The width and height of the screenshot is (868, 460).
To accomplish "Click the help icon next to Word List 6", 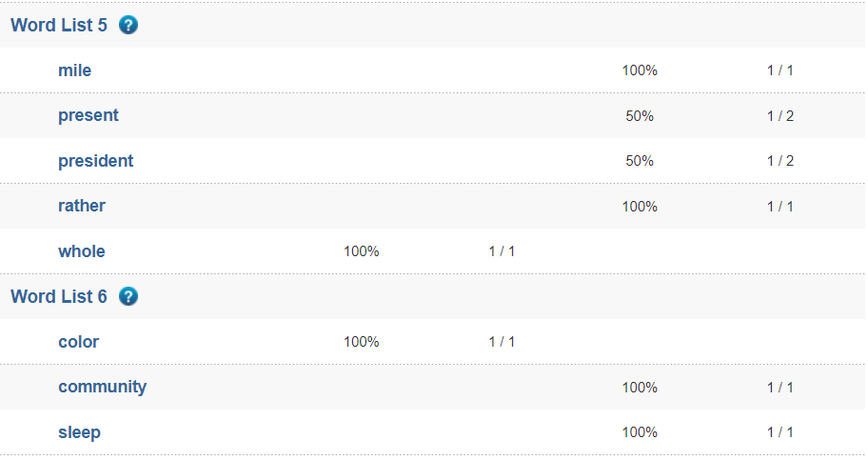I will (128, 296).
